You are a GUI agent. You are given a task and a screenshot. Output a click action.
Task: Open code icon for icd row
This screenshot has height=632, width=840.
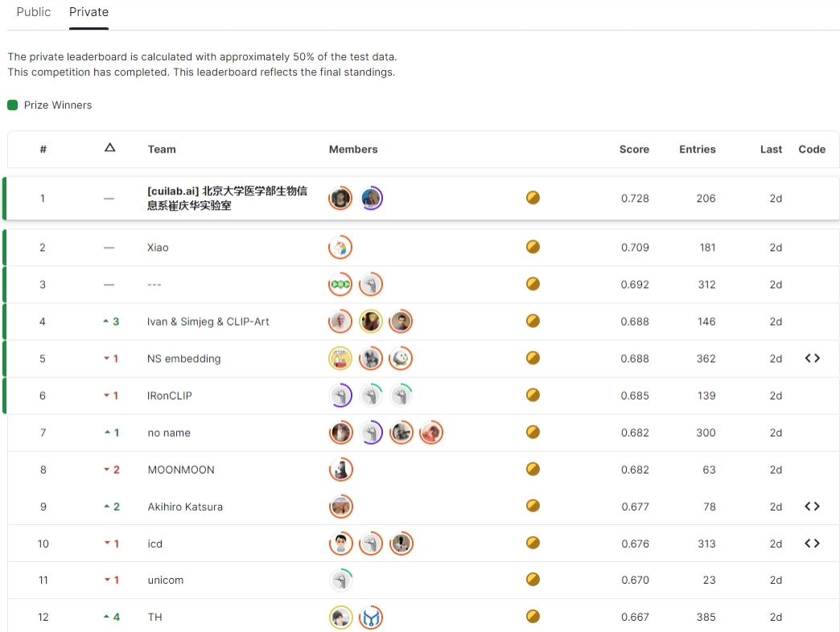coord(812,544)
